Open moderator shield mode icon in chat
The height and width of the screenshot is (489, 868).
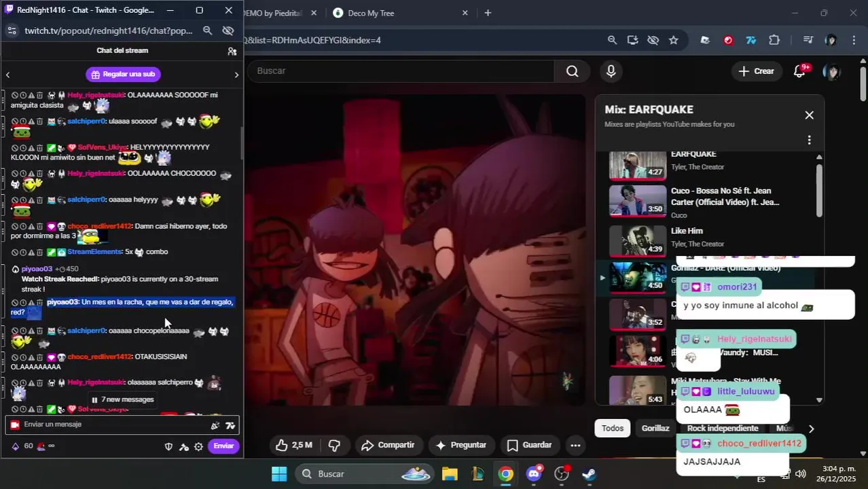pyautogui.click(x=168, y=446)
